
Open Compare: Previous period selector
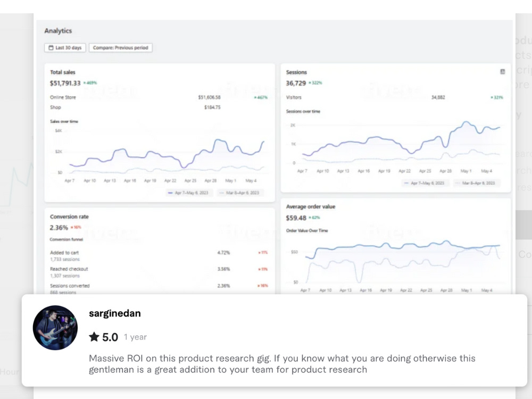tap(120, 47)
